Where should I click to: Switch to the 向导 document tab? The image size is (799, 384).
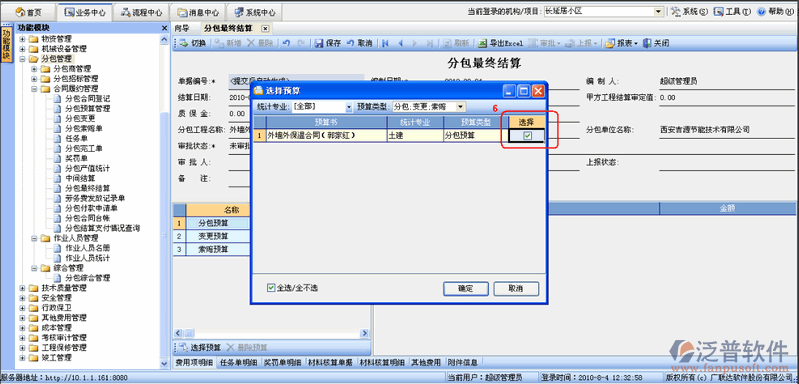tap(181, 29)
